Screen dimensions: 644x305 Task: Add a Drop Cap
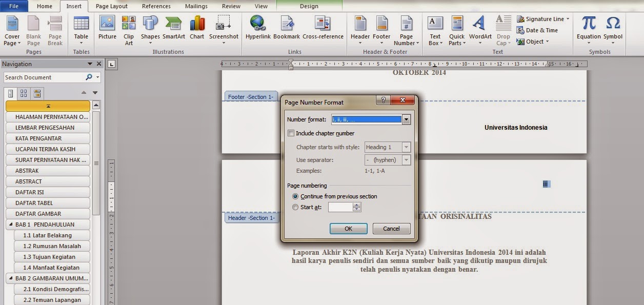click(503, 31)
